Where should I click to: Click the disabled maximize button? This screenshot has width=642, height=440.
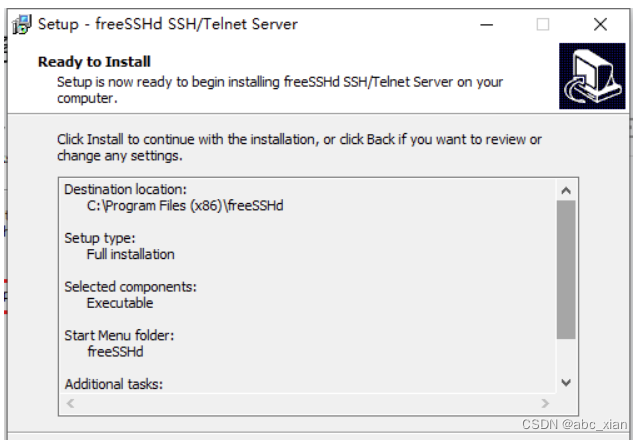pos(543,24)
